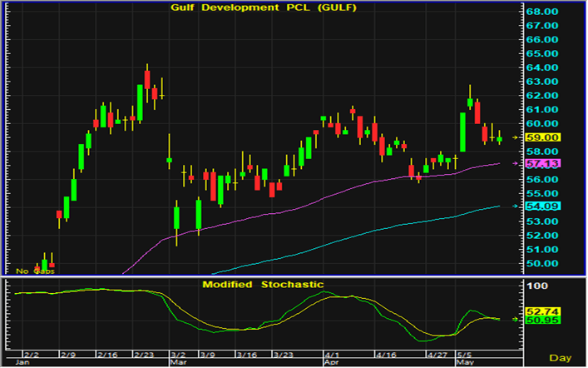
Task: Click the 61.00 price axis label
Action: pos(542,110)
